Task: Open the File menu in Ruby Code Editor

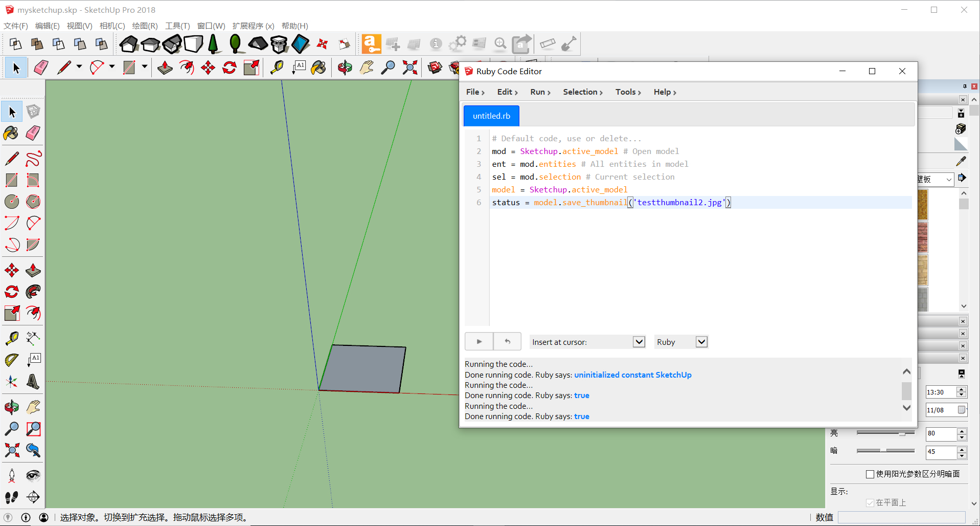Action: pos(475,92)
